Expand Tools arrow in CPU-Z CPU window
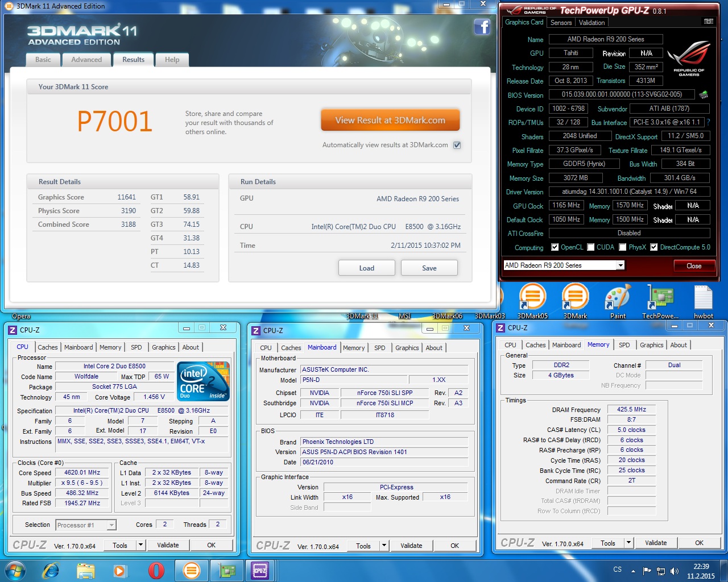Viewport: 728px width, 582px height. pyautogui.click(x=140, y=545)
